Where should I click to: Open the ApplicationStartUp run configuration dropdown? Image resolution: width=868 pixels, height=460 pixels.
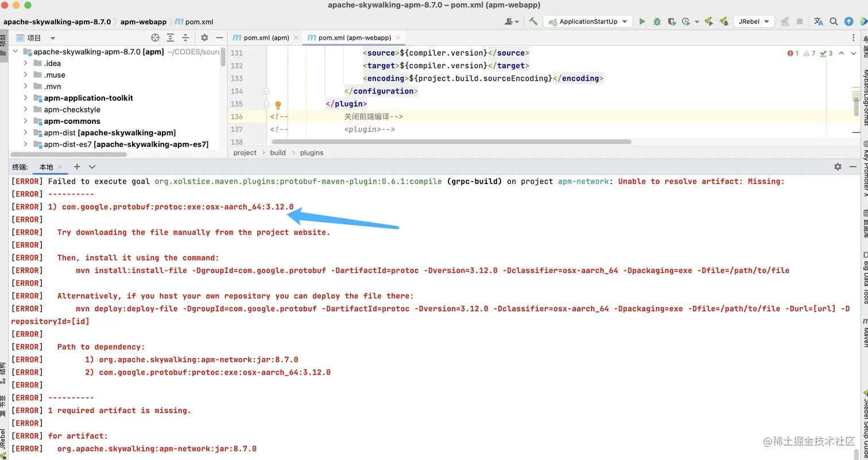[x=588, y=22]
